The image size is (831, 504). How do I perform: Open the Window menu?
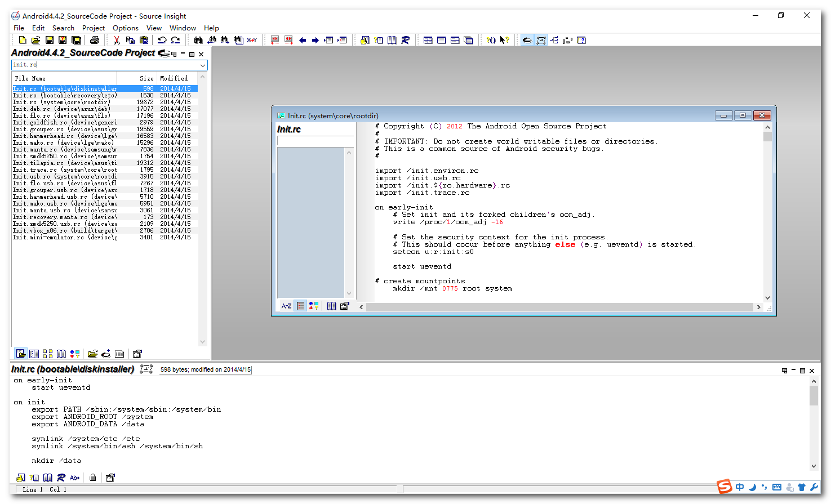183,28
